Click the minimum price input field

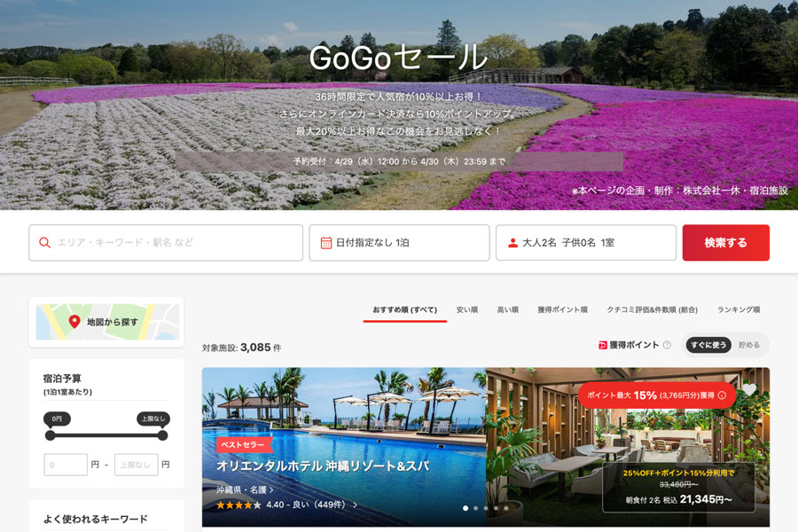tap(66, 464)
